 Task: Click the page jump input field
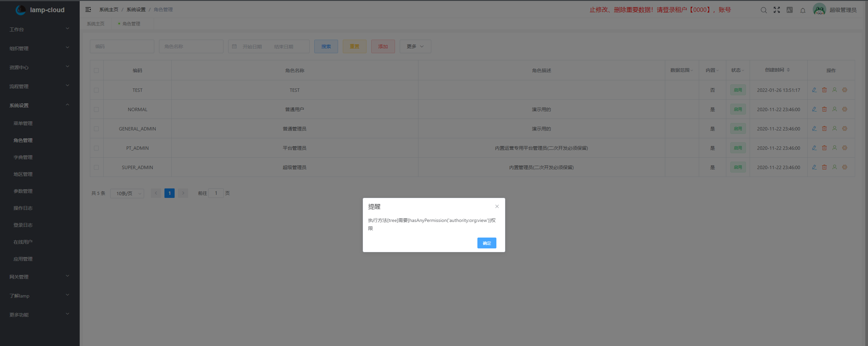pyautogui.click(x=216, y=193)
